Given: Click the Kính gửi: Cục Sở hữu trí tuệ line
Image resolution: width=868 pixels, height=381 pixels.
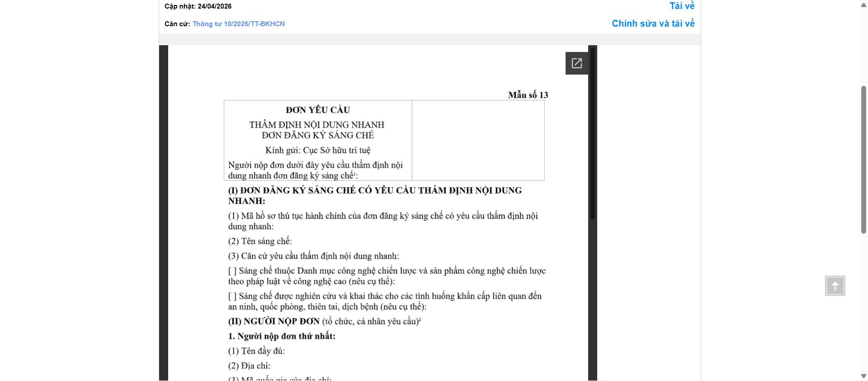Looking at the screenshot, I should pyautogui.click(x=318, y=150).
